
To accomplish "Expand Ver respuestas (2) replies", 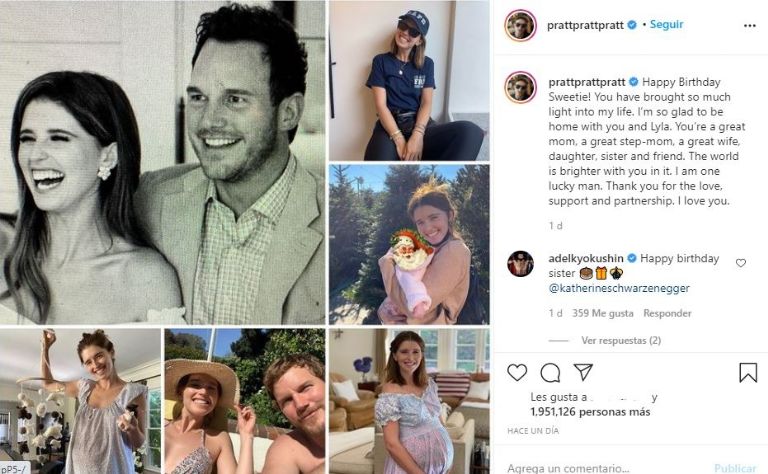I will click(x=621, y=340).
